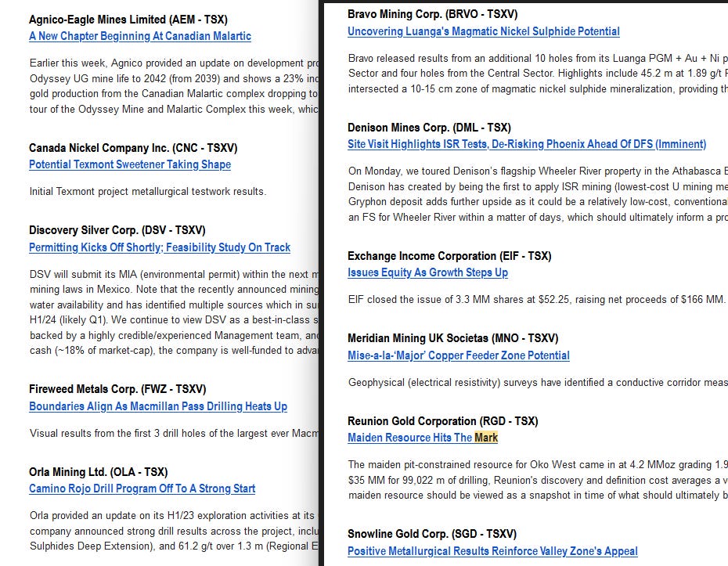Select heading 'Meridian Mining UK Societas (MNO - TSXV)'

pos(453,338)
